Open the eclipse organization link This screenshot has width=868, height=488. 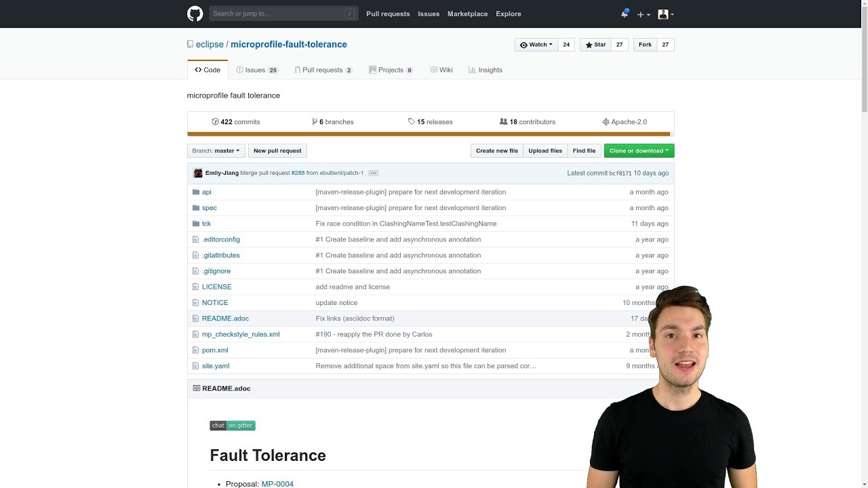210,44
